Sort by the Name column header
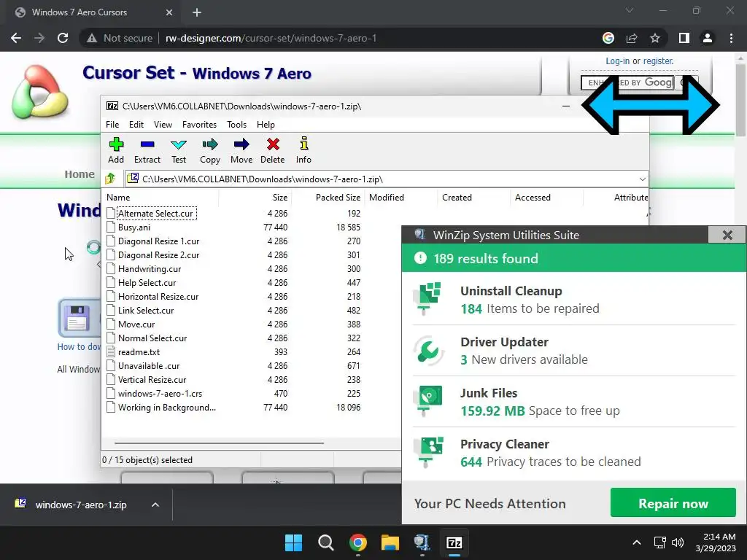The width and height of the screenshot is (747, 560). click(x=160, y=197)
